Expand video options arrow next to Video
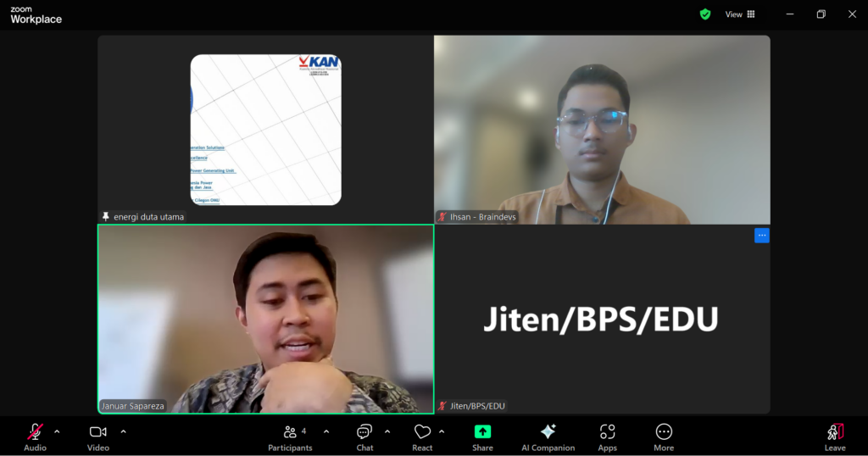 [x=123, y=431]
